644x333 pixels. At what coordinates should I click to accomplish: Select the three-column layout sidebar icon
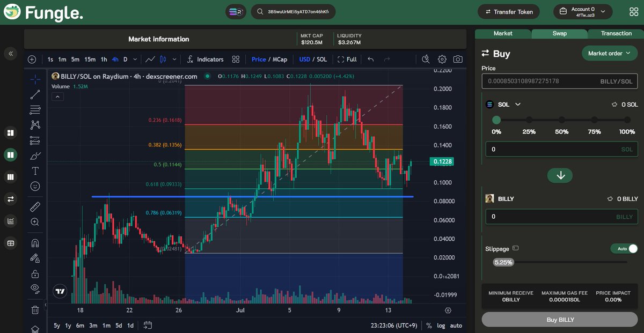10,177
